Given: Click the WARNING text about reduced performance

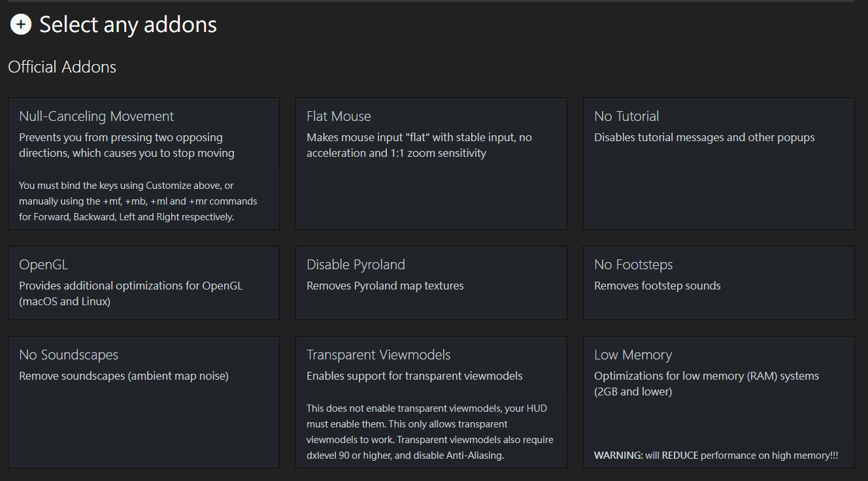Looking at the screenshot, I should pos(716,456).
